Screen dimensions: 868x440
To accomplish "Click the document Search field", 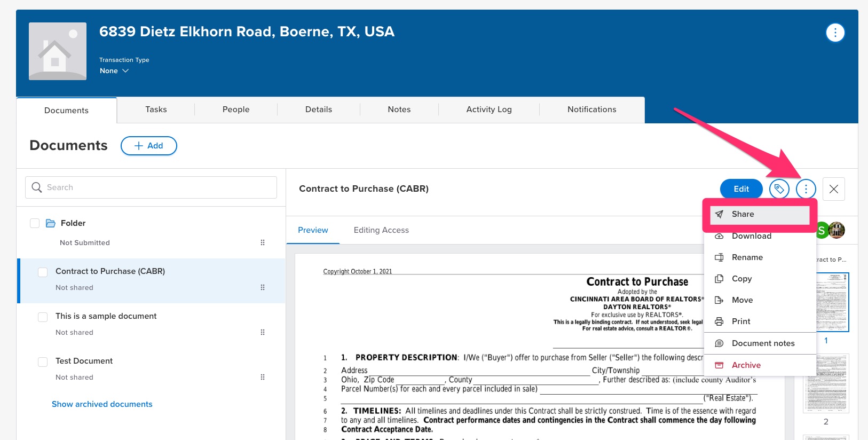I will point(151,187).
